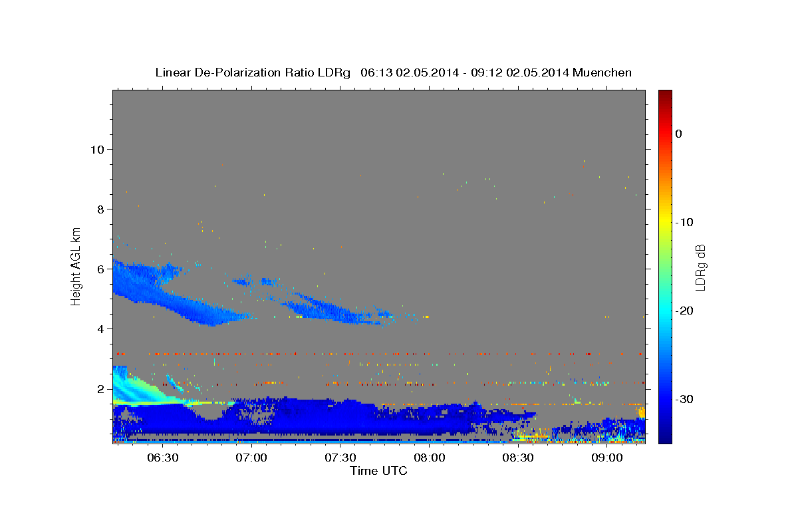Click the colorbar value label -30
Screen dimensions: 798x532
685,399
